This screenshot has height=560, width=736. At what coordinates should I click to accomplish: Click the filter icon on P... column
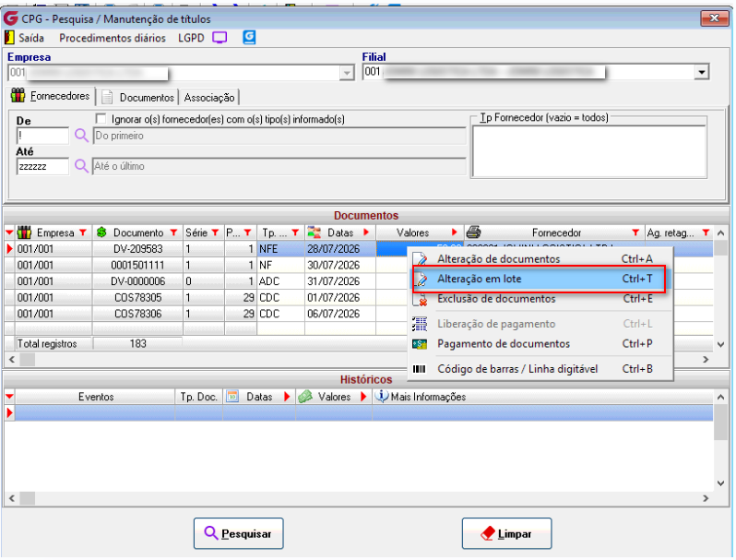pyautogui.click(x=248, y=232)
